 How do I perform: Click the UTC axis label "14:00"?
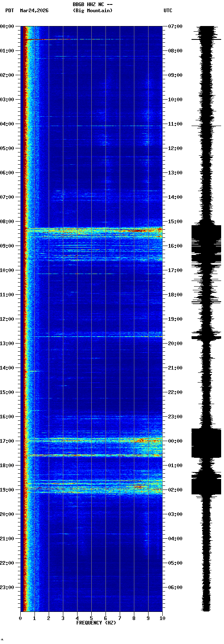click(175, 197)
